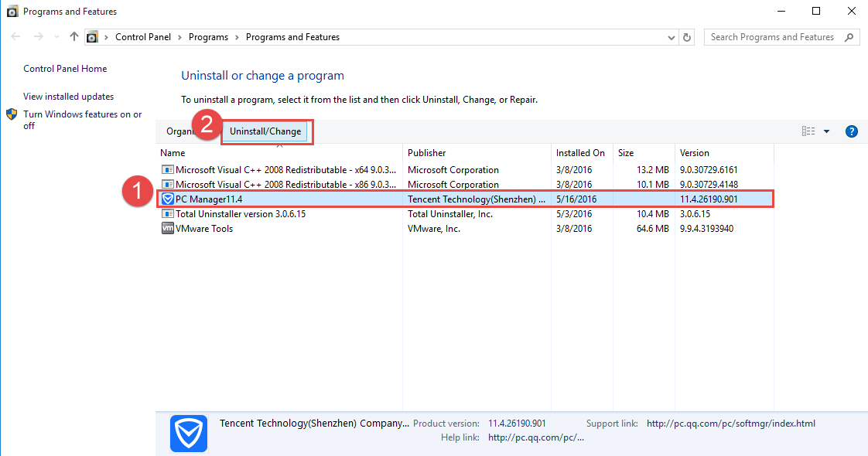
Task: Open Turn Windows features on or off
Action: [x=83, y=120]
